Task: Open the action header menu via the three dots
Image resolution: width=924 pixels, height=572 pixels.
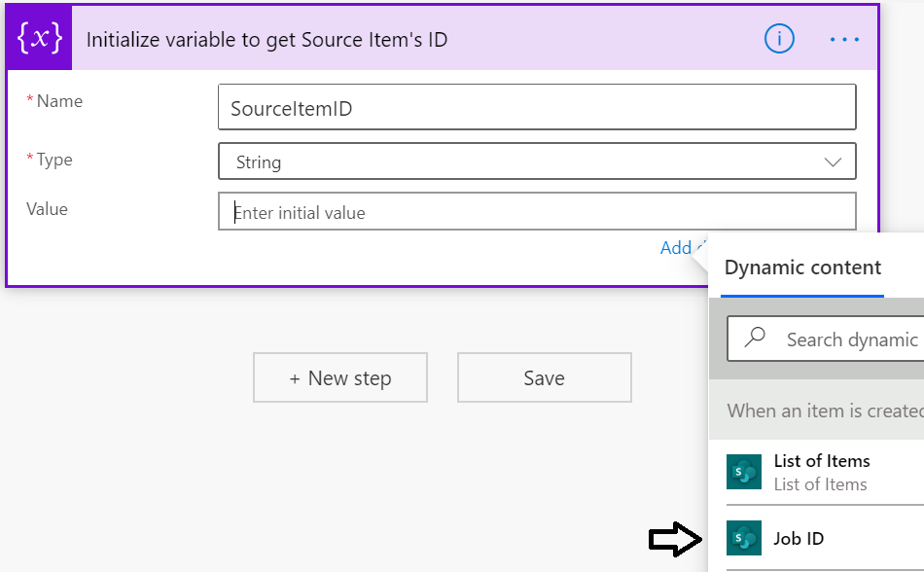Action: pos(844,39)
